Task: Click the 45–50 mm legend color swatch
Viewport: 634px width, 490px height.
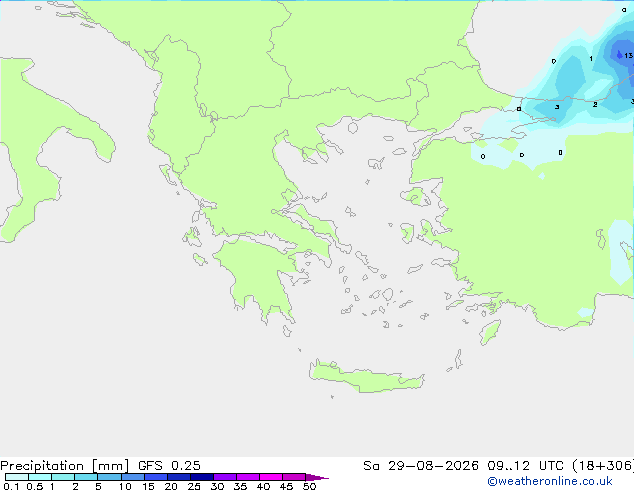Action: (294, 477)
